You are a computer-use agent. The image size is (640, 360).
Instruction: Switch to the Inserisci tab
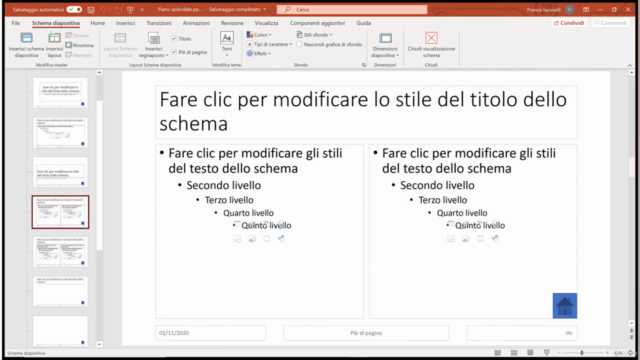pos(125,23)
